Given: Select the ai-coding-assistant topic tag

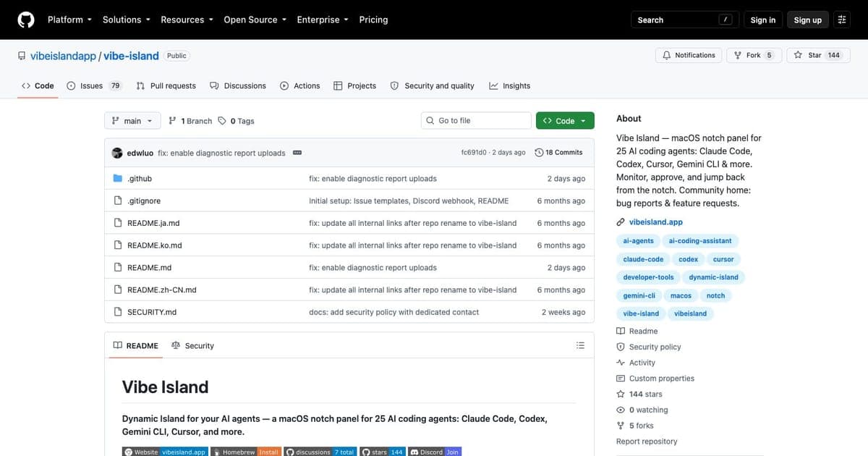Looking at the screenshot, I should 700,240.
